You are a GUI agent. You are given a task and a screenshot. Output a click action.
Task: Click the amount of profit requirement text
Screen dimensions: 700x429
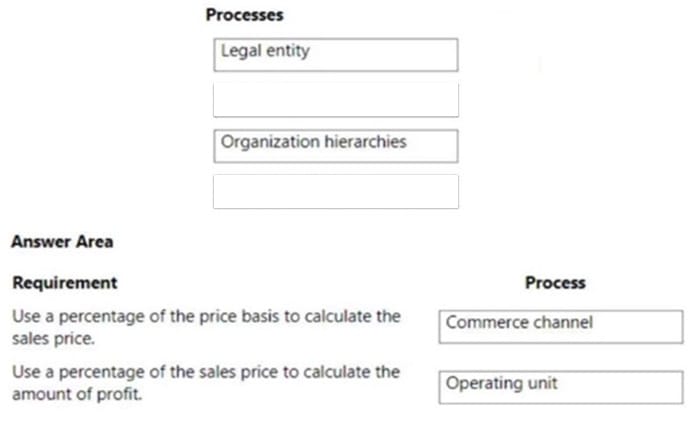(206, 383)
